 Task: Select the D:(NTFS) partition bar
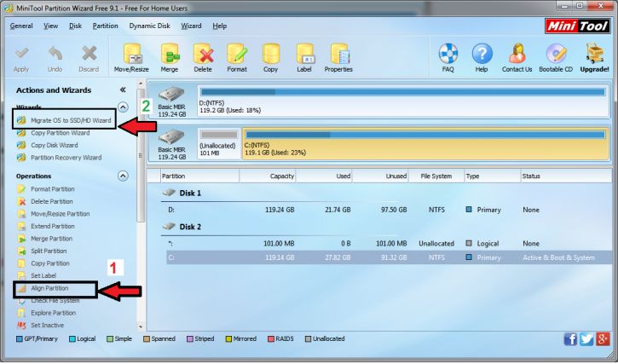tap(403, 101)
